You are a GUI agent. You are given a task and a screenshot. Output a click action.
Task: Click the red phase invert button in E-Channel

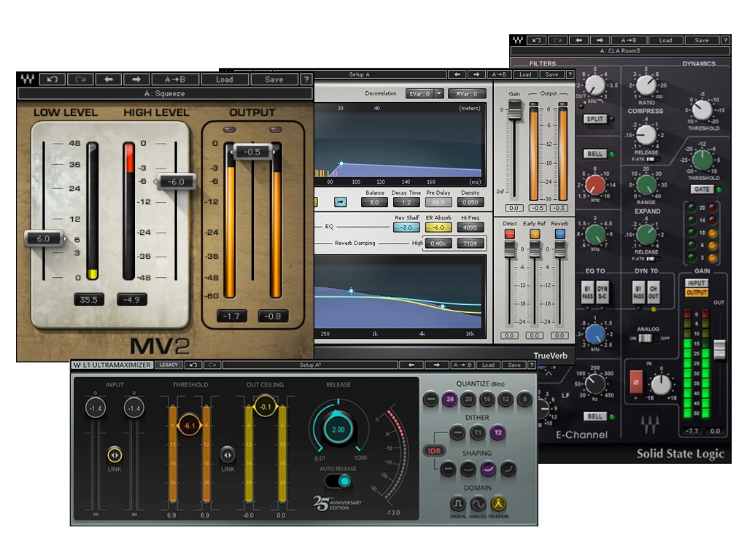click(x=636, y=382)
